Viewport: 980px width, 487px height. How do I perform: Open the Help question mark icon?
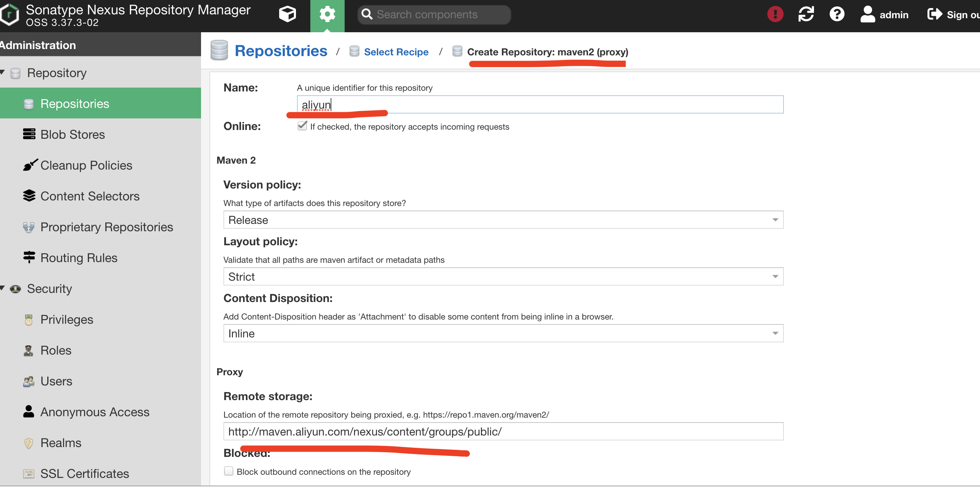click(837, 14)
